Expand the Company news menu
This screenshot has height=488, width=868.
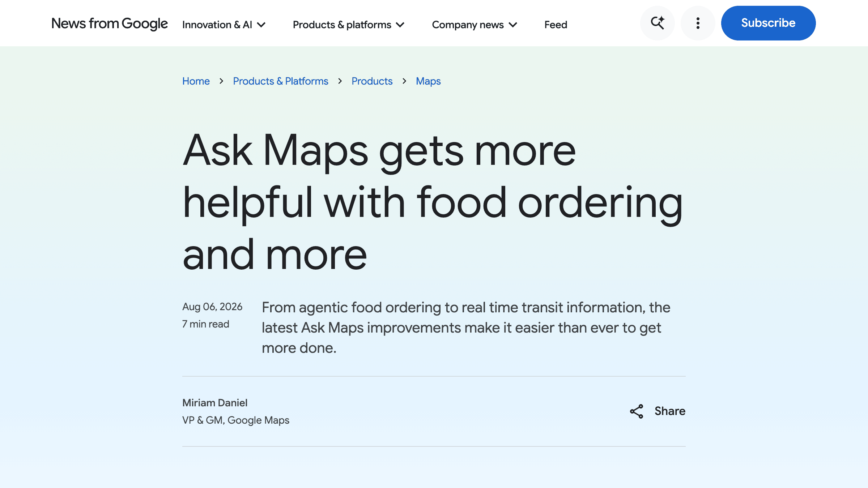475,25
